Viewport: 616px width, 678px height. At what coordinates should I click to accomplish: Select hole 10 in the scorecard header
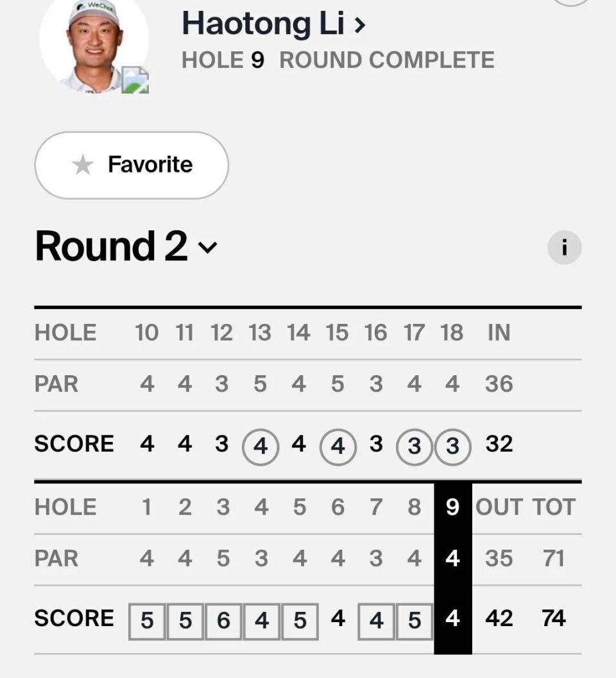[x=147, y=333]
